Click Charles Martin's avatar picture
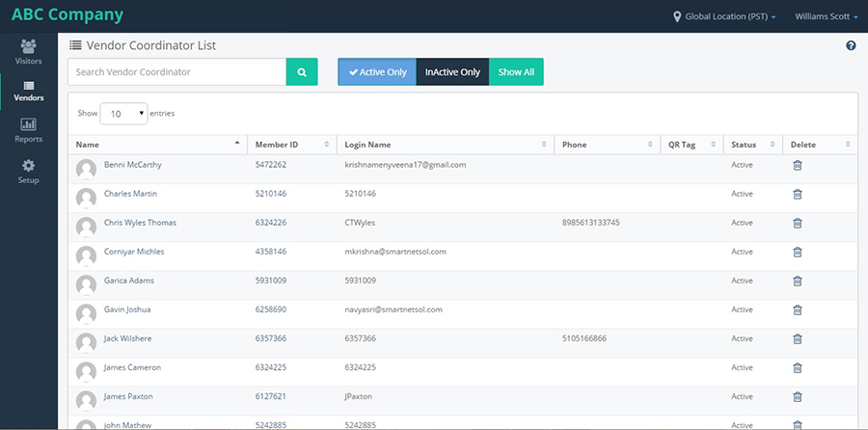 tap(86, 198)
